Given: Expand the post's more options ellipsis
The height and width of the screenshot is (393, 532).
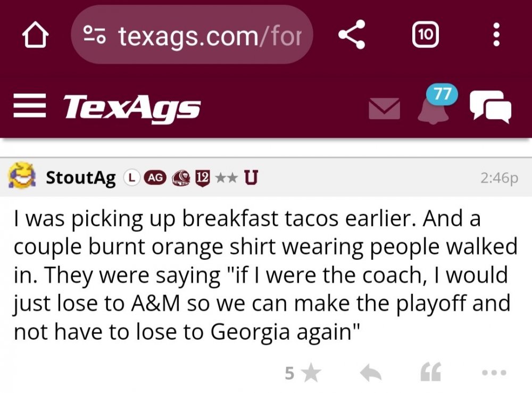Looking at the screenshot, I should tap(494, 373).
